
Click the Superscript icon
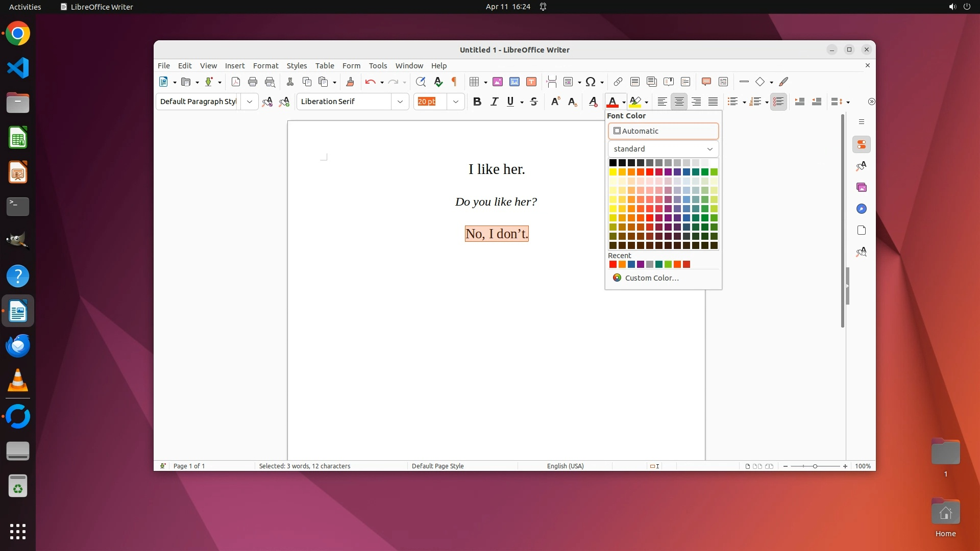tap(555, 102)
